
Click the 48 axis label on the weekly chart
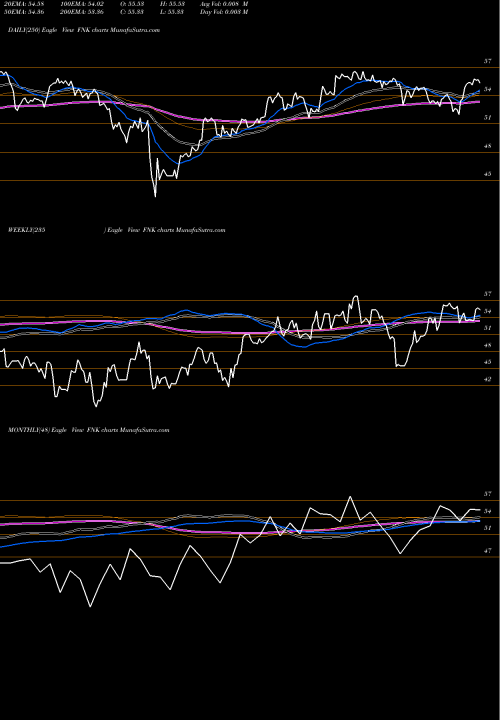pos(488,345)
